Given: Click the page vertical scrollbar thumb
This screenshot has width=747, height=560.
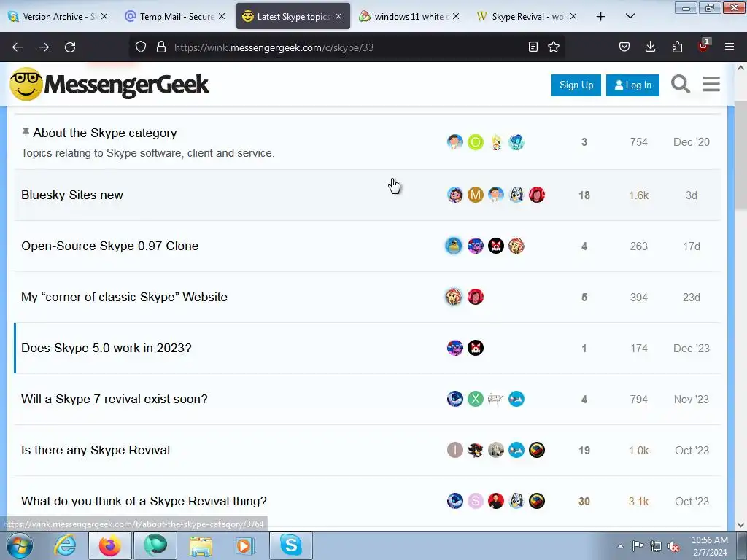Looking at the screenshot, I should (740, 155).
